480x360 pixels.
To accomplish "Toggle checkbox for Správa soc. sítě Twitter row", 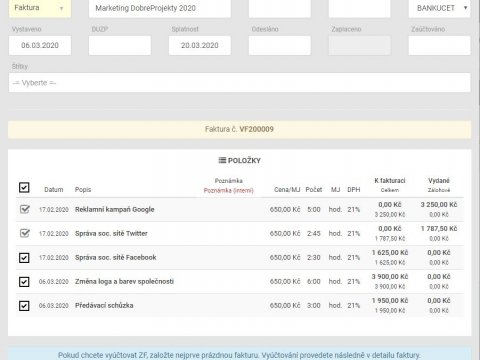I will click(24, 233).
